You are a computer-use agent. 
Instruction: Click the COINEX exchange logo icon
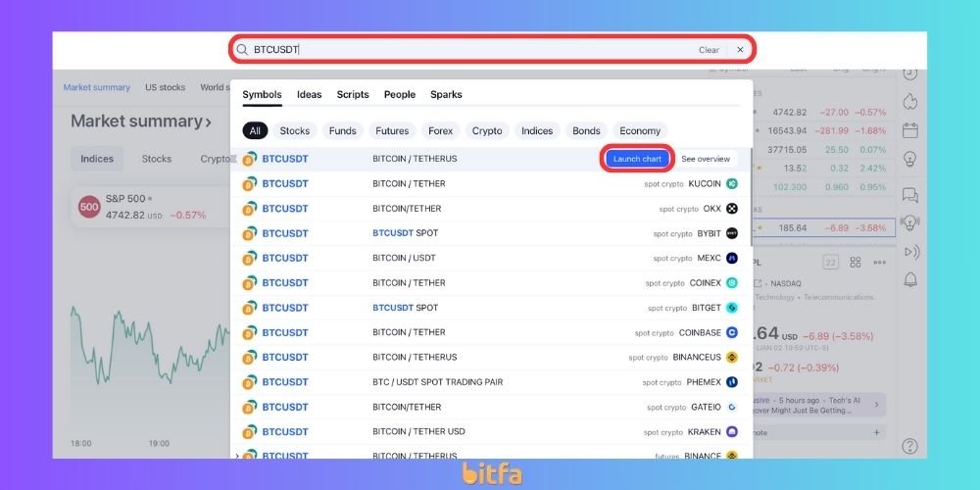(732, 283)
